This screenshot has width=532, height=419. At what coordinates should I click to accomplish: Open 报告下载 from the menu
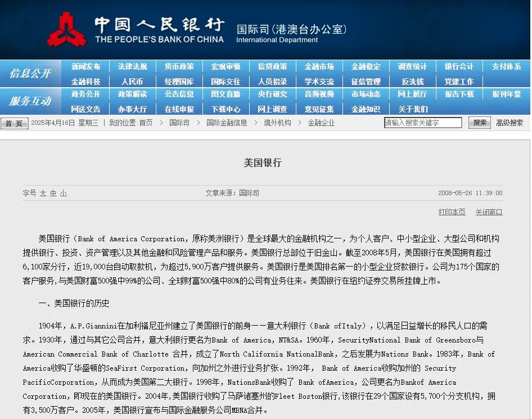point(459,94)
